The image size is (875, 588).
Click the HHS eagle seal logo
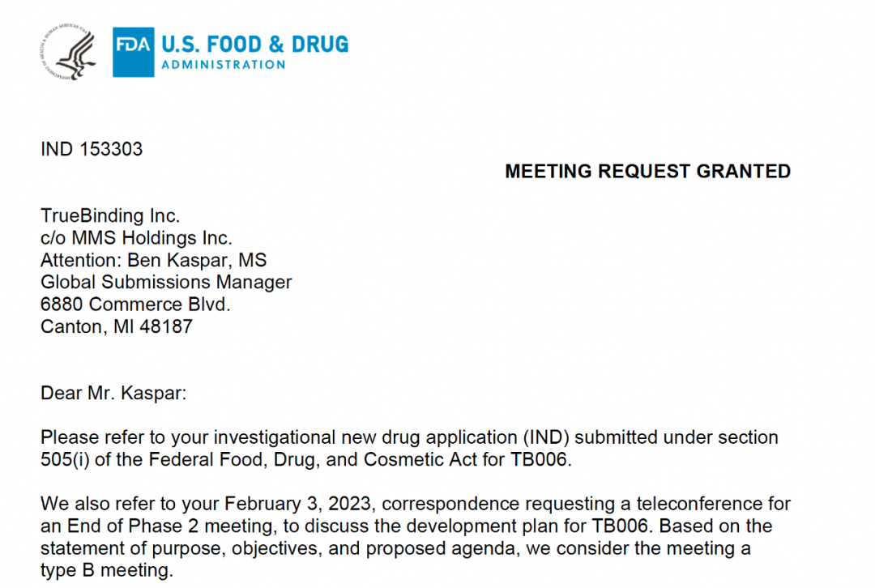(66, 53)
